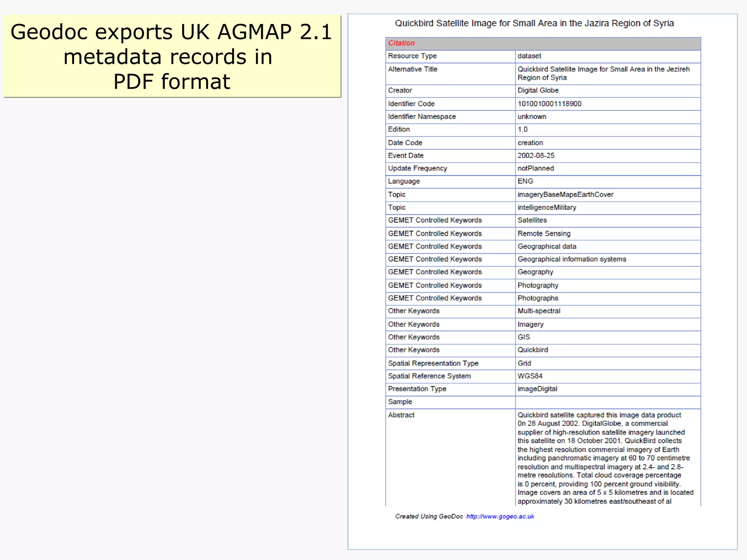The image size is (747, 560).
Task: Open the www.gogeo.ac.uk link
Action: [500, 516]
